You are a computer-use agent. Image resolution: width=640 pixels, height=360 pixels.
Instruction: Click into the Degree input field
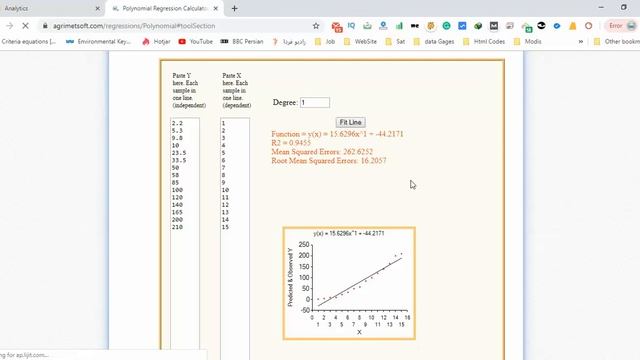pos(315,102)
